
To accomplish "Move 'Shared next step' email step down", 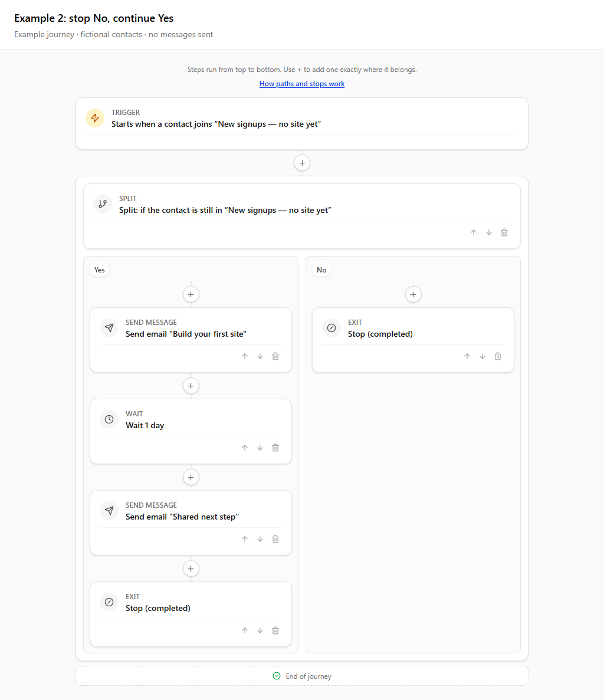I will pyautogui.click(x=260, y=539).
